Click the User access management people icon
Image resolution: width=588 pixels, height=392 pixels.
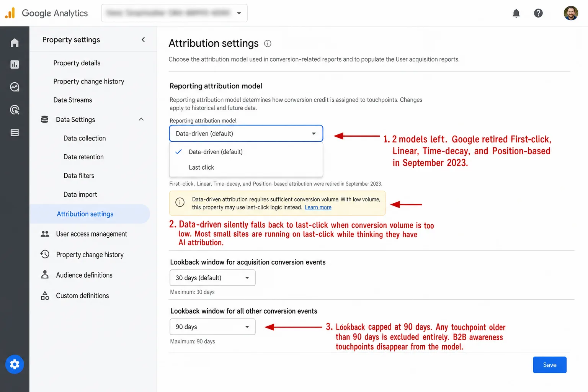tap(45, 234)
